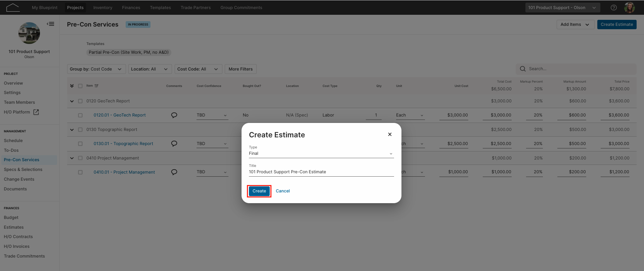Open the Cost Code: All dropdown
The width and height of the screenshot is (644, 271).
point(198,69)
